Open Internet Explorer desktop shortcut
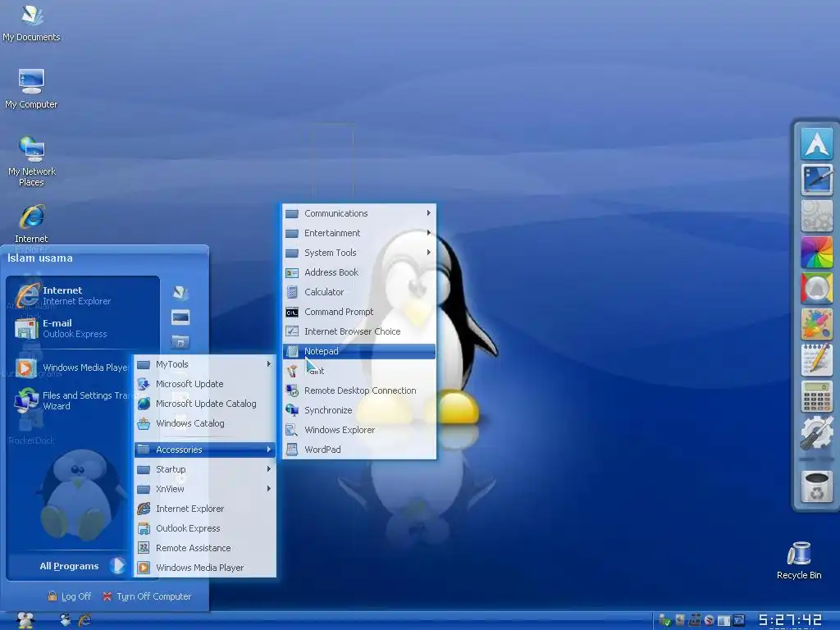Viewport: 840px width, 630px height. (x=32, y=224)
